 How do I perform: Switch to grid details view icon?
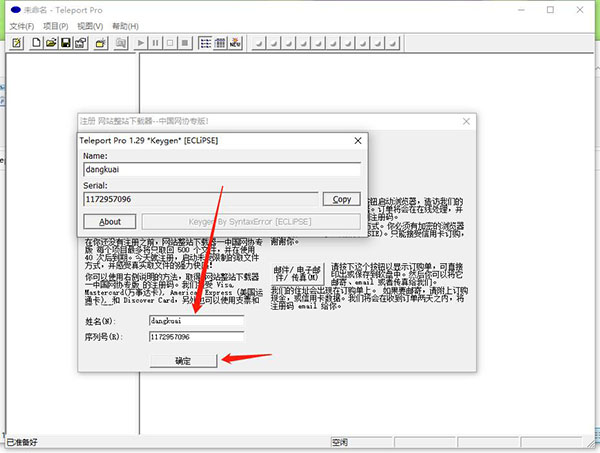pyautogui.click(x=220, y=43)
